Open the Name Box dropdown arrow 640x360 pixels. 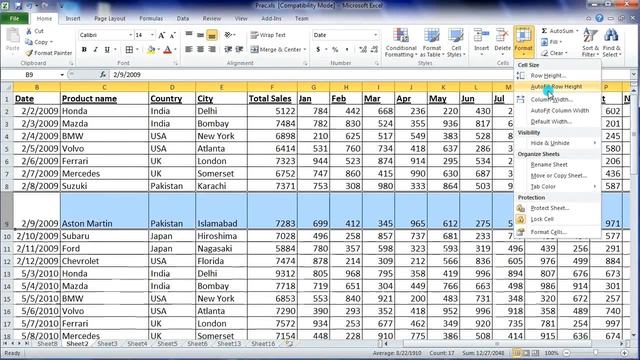coord(62,75)
